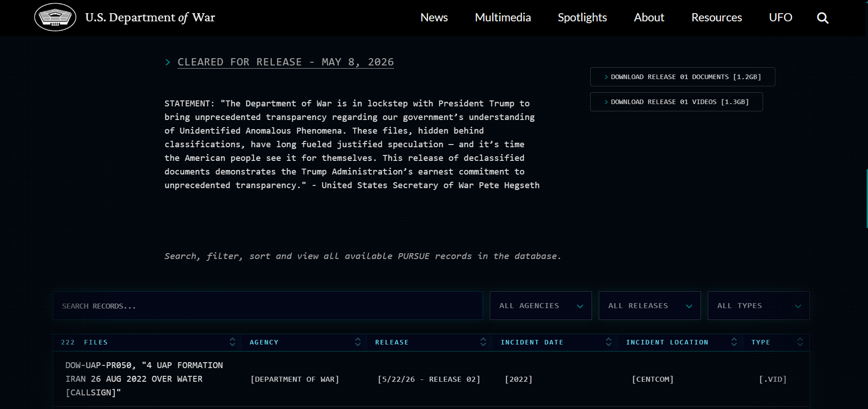Sort by Type column arrows
Screen dimensions: 868x409
[x=800, y=342]
